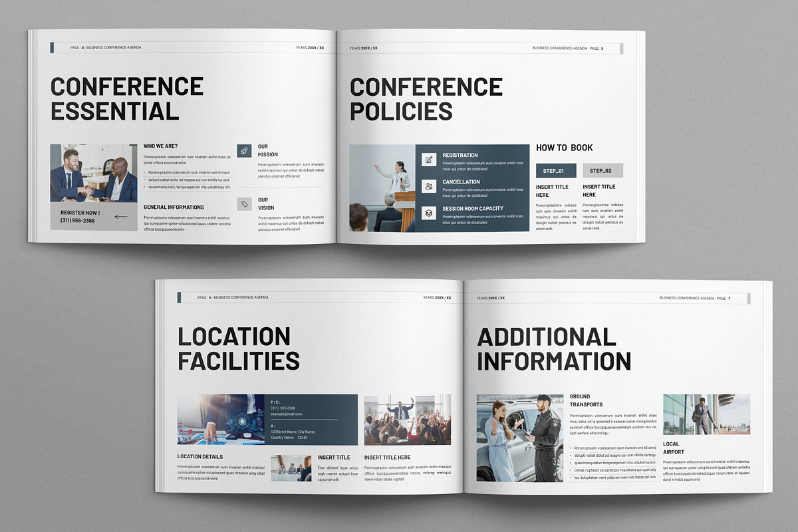798x532 pixels.
Task: Click the icon beside Our Vision
Action: pyautogui.click(x=244, y=203)
